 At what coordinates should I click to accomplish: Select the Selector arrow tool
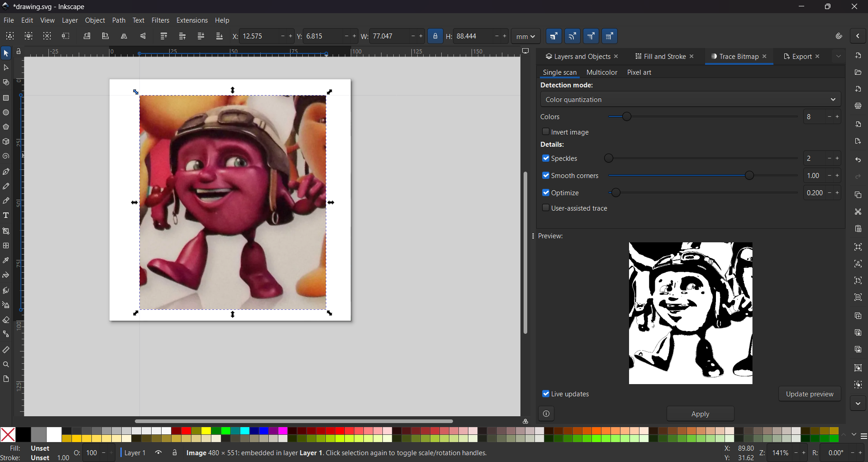point(6,53)
